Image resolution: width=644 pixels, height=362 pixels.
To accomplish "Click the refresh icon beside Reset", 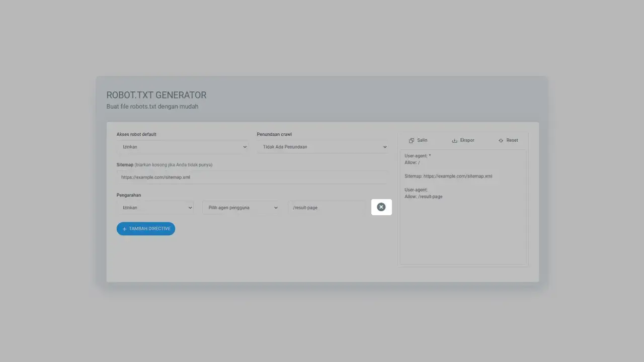I will coord(501,141).
